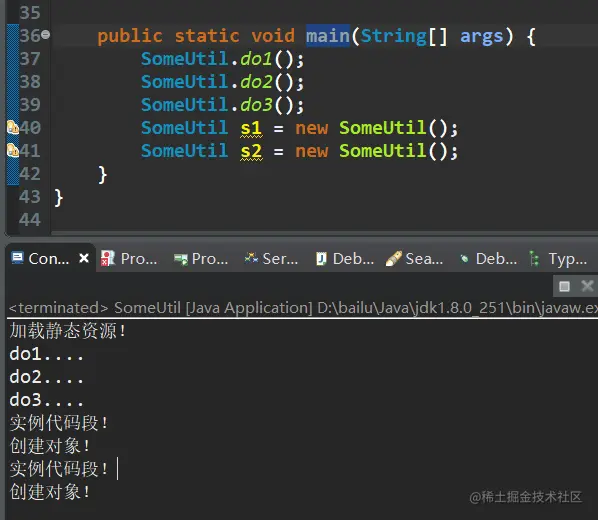Switch to the Console tab
Image resolution: width=598 pixels, height=520 pixels.
point(49,259)
